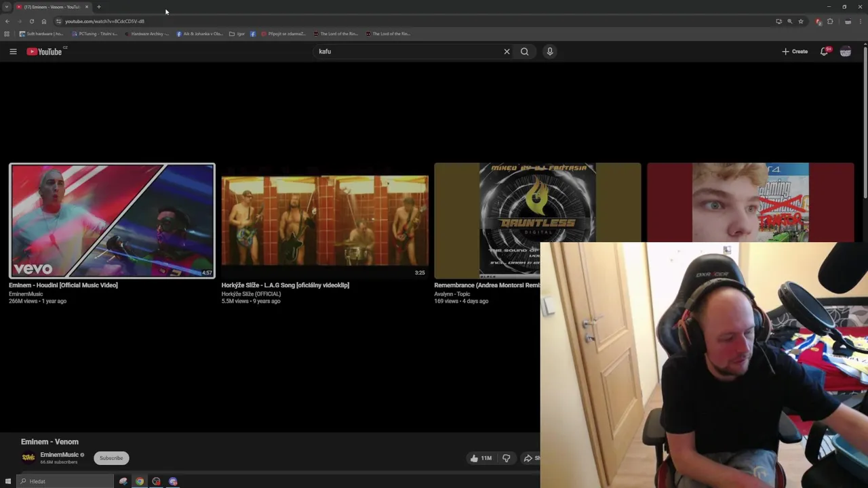Open the Připojit se zdarma bookmark

[x=283, y=34]
